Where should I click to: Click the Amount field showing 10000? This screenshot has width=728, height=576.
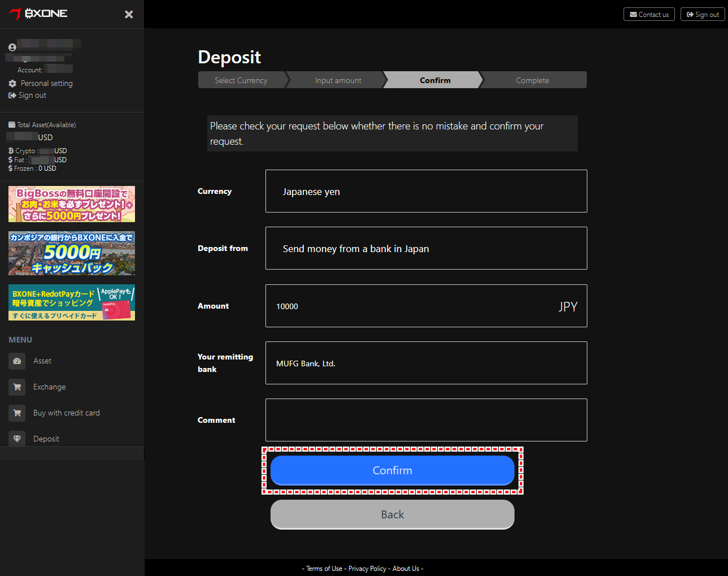[x=426, y=306]
